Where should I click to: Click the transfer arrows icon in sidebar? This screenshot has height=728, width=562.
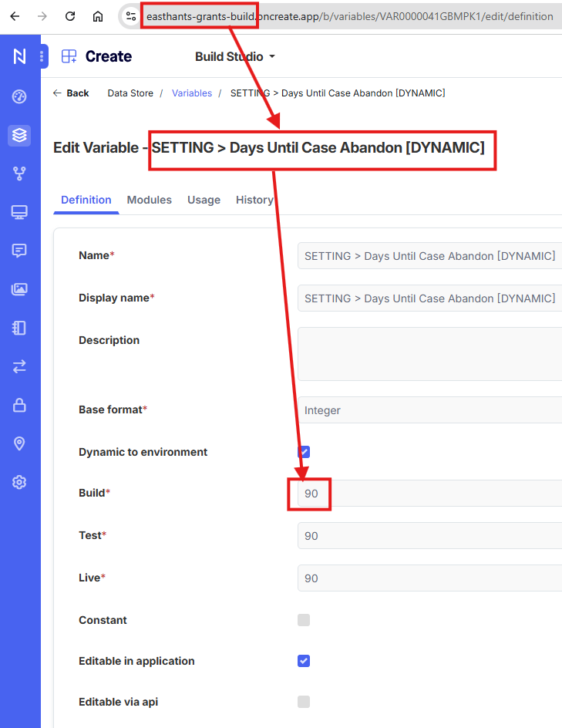pyautogui.click(x=20, y=366)
